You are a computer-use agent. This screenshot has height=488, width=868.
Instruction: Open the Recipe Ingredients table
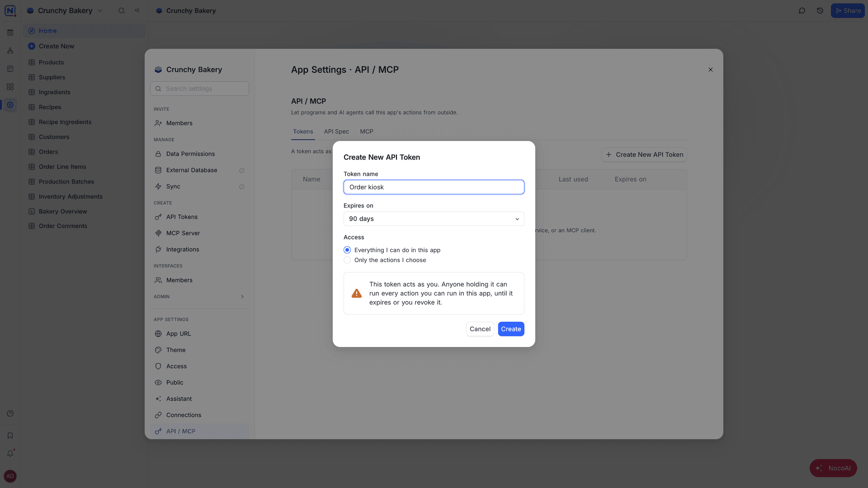[84, 122]
